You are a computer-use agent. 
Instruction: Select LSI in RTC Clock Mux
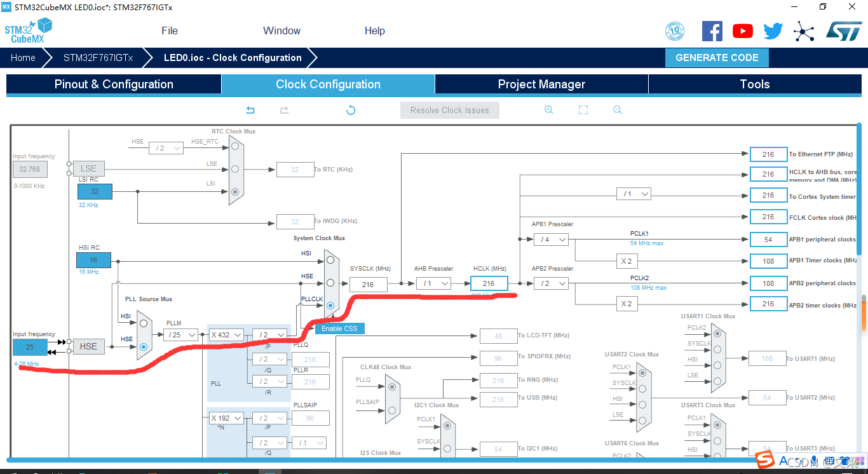click(236, 191)
